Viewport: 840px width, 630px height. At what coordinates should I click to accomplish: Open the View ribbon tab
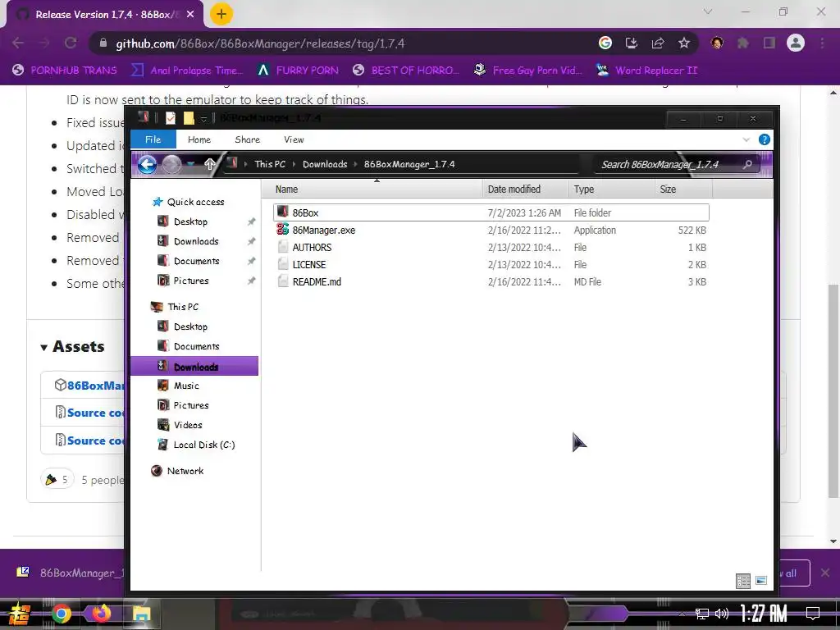click(294, 139)
